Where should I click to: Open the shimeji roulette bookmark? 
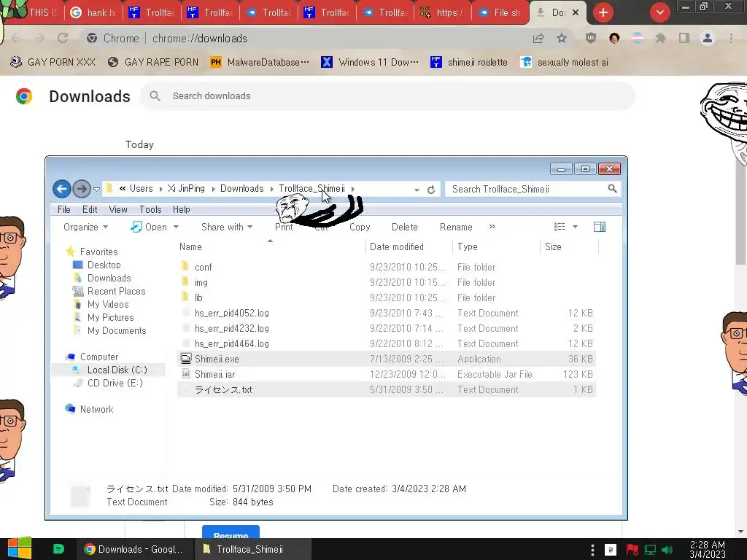(469, 63)
